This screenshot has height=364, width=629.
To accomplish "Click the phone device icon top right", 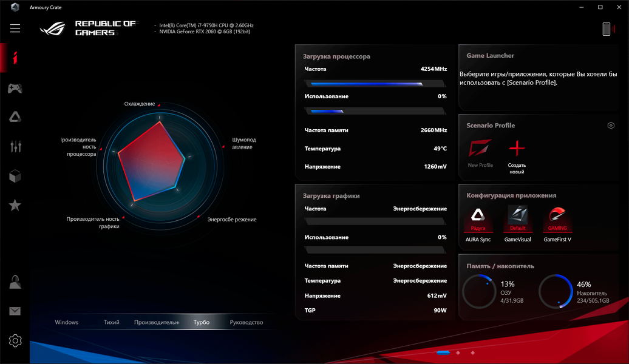I will (x=607, y=29).
